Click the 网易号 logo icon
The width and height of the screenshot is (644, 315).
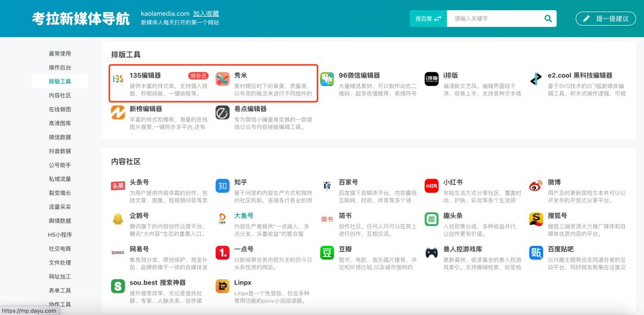(x=118, y=252)
